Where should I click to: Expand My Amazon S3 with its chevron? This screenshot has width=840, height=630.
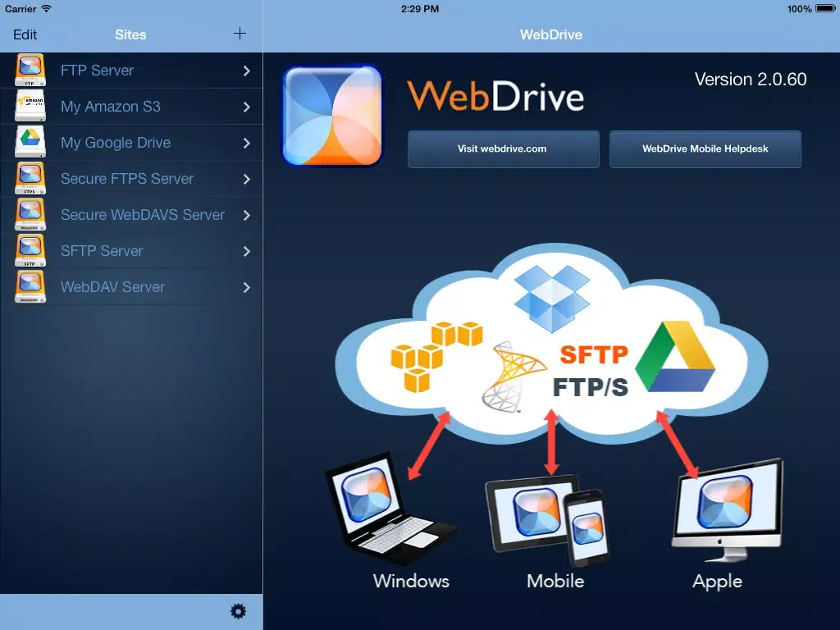pos(246,107)
